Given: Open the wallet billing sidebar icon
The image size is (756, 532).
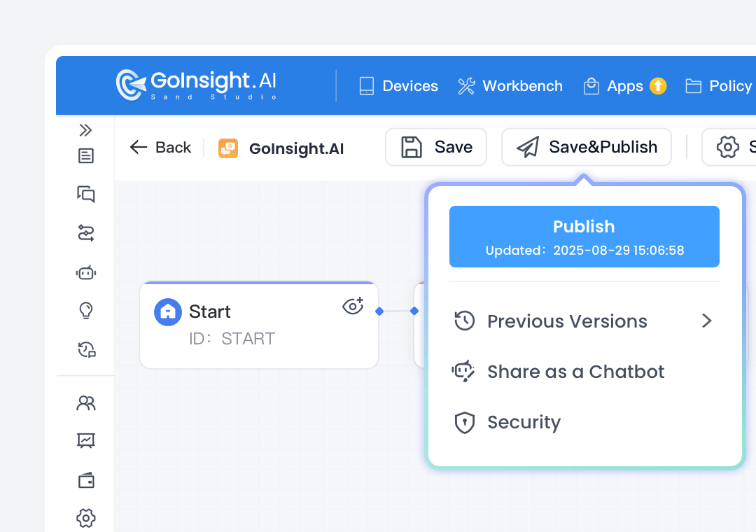Looking at the screenshot, I should tap(85, 480).
